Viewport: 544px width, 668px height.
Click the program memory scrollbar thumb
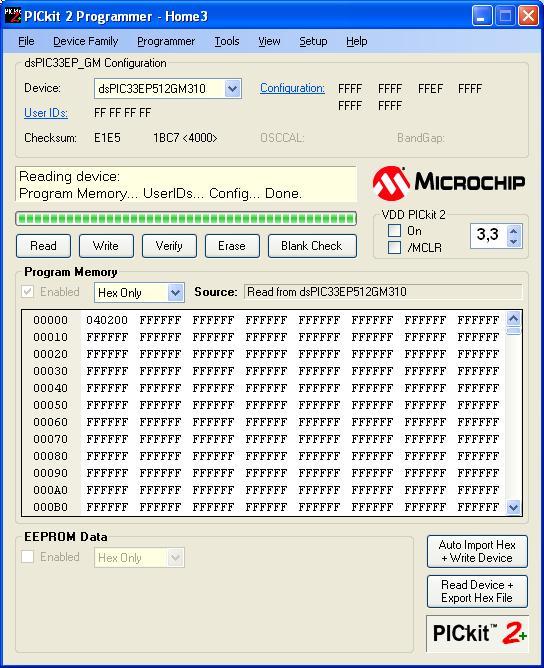tap(513, 331)
